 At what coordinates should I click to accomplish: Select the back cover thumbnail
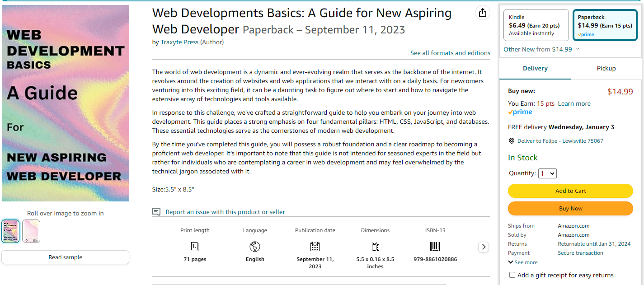coord(31,231)
